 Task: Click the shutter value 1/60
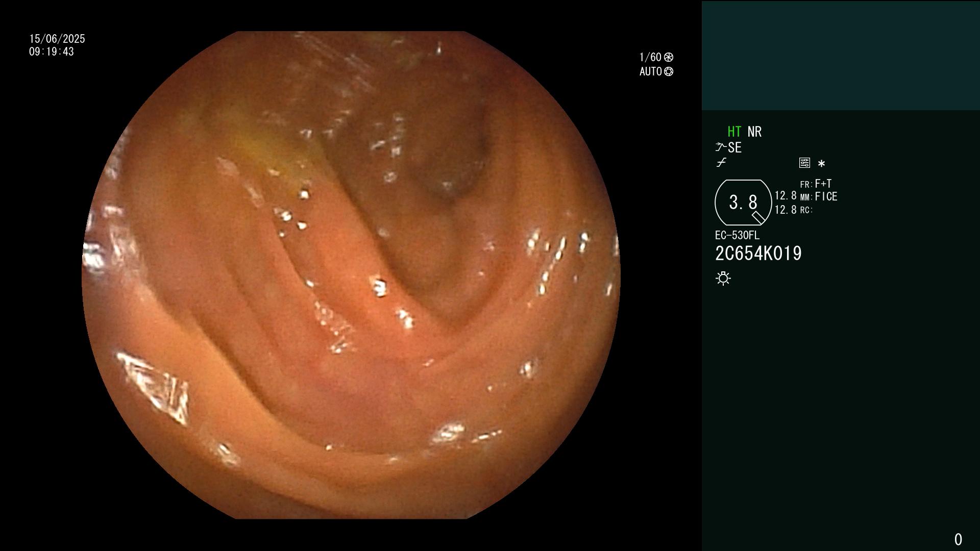point(650,57)
